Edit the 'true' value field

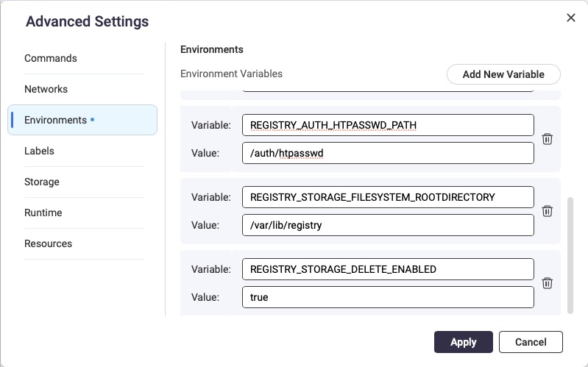pos(388,297)
